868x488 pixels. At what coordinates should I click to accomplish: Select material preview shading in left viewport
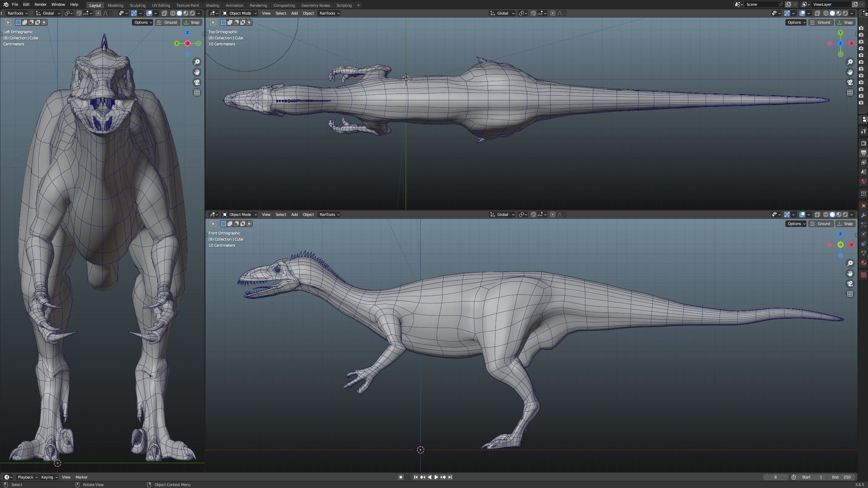pyautogui.click(x=186, y=13)
